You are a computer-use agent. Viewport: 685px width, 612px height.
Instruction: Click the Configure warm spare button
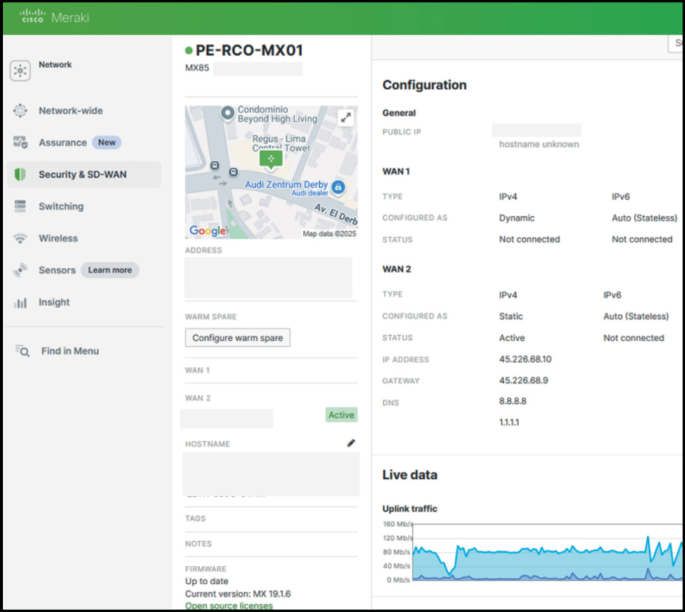[x=238, y=338]
